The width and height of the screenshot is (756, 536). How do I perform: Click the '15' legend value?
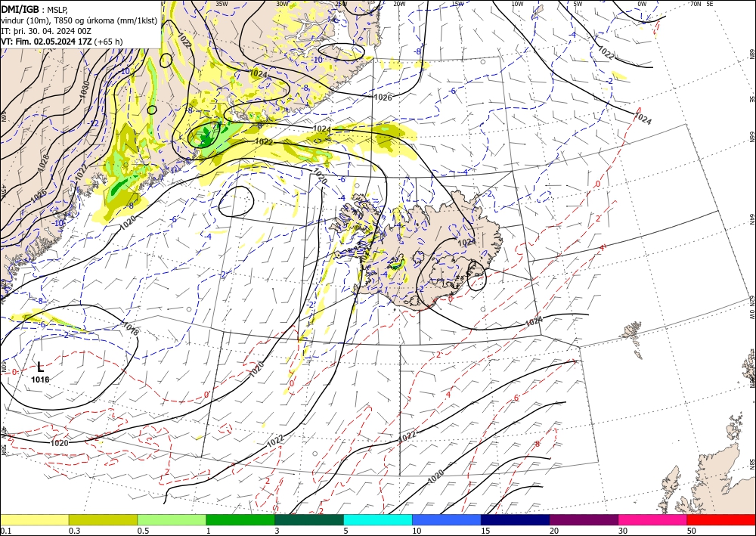[486, 531]
